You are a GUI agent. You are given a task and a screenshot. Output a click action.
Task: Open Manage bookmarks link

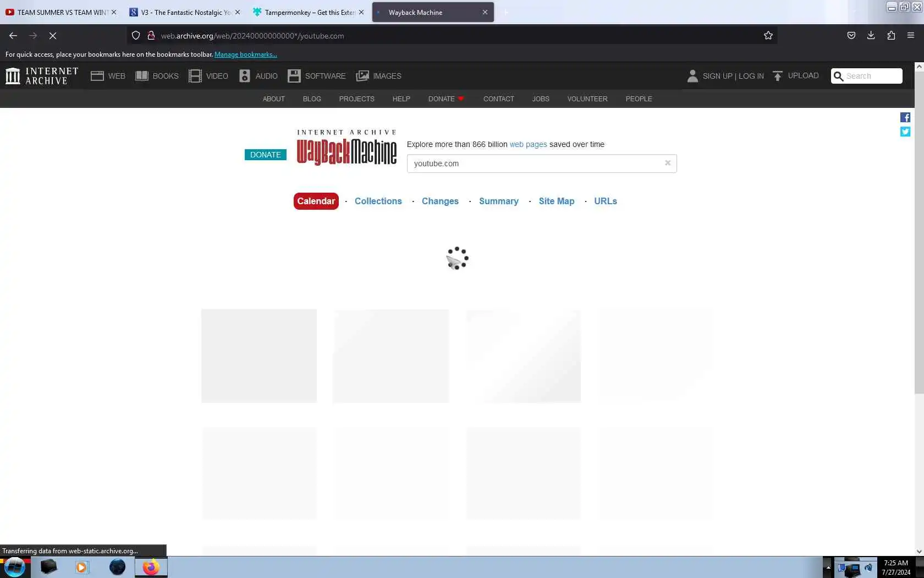246,54
